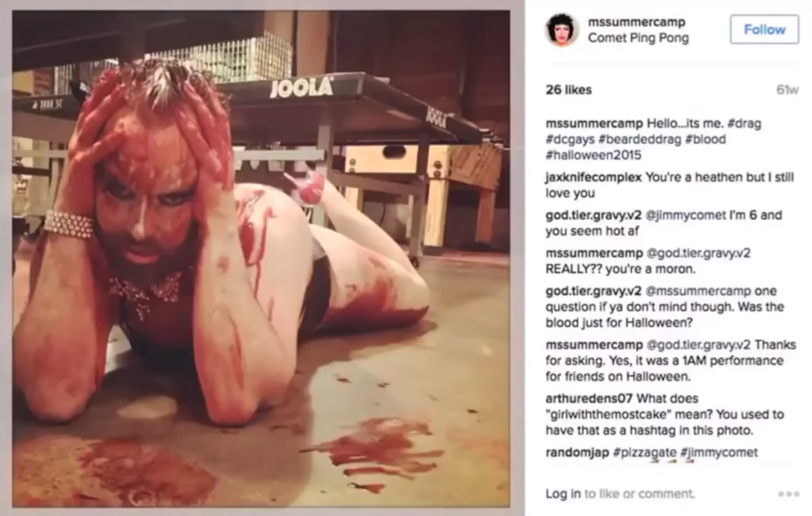Open the three-dot more options menu

click(788, 494)
